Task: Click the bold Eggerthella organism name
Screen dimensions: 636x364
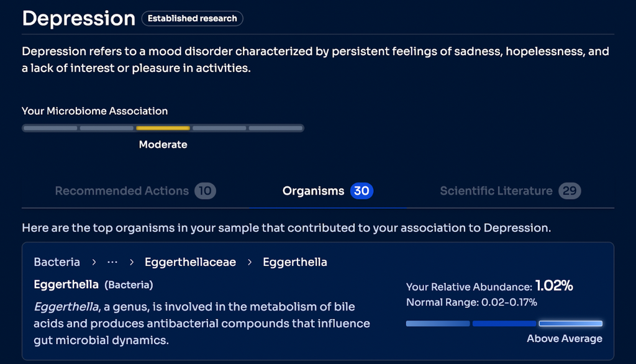Action: point(66,284)
